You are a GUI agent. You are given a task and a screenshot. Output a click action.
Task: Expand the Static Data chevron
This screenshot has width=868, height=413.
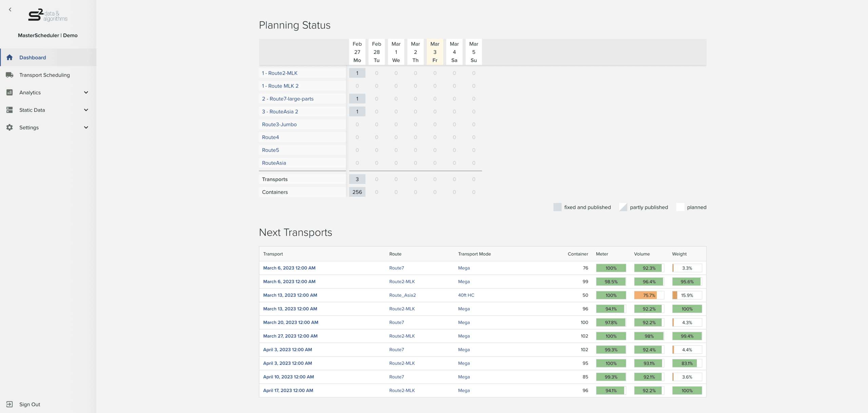(x=86, y=110)
